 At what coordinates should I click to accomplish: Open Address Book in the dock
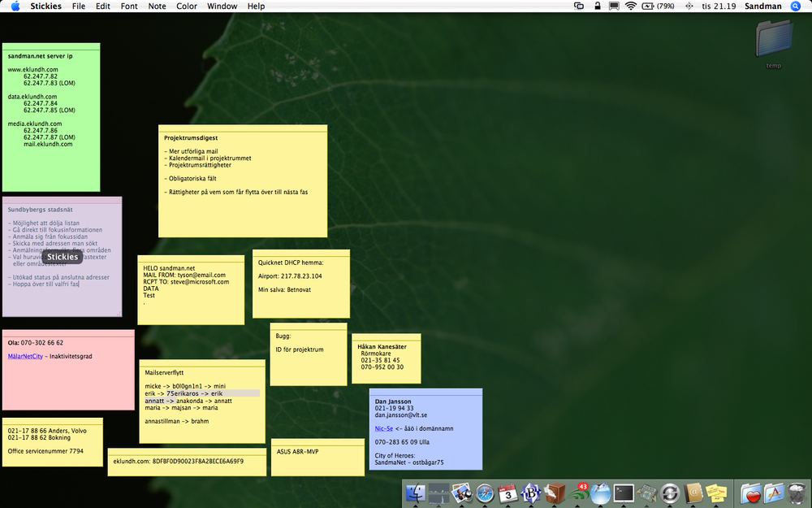click(x=693, y=493)
